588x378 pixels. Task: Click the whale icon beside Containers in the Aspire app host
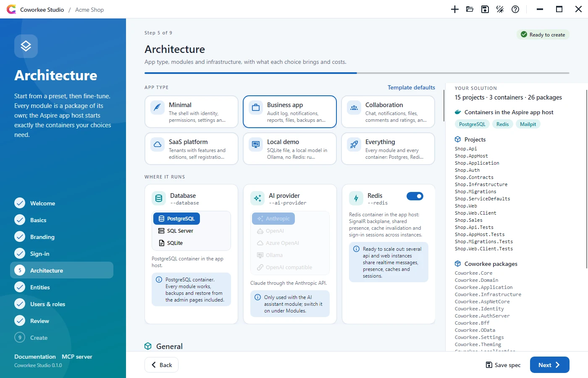coord(458,112)
